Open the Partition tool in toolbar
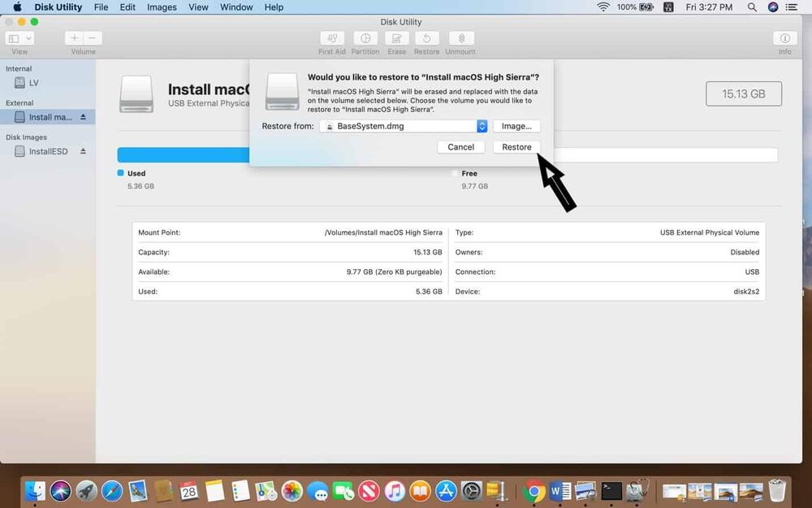Image resolution: width=812 pixels, height=508 pixels. (x=365, y=38)
